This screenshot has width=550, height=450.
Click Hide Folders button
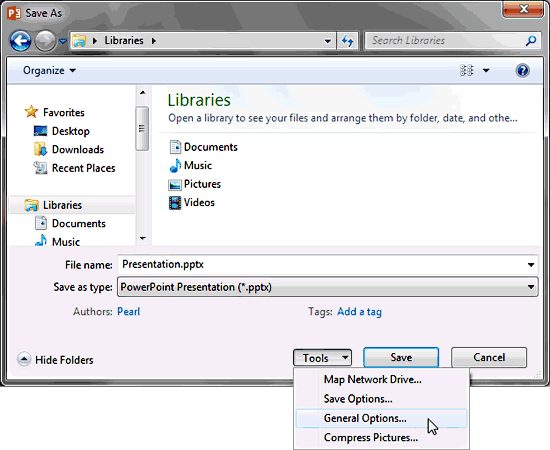tap(55, 360)
